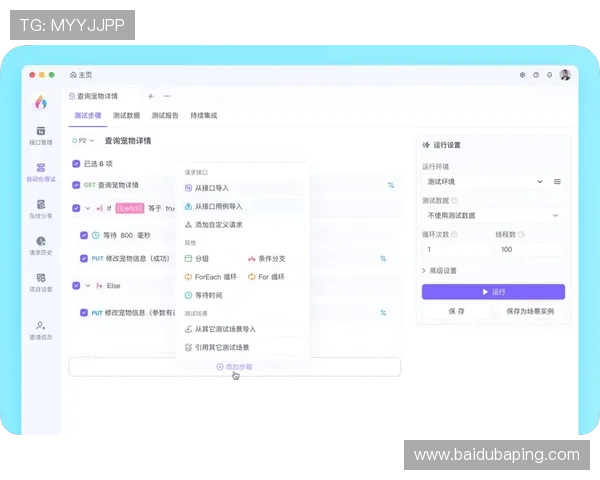600x480 pixels.
Task: Click the purple 运行 button
Action: [x=493, y=292]
